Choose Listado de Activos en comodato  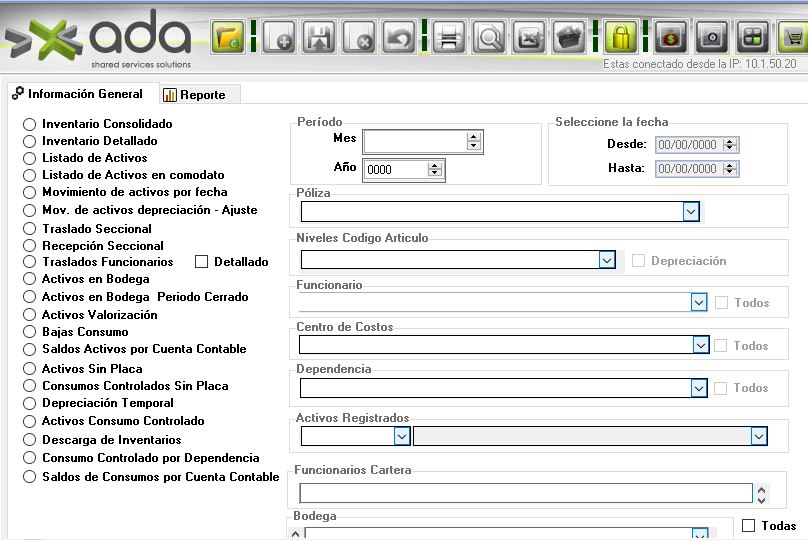(x=29, y=175)
